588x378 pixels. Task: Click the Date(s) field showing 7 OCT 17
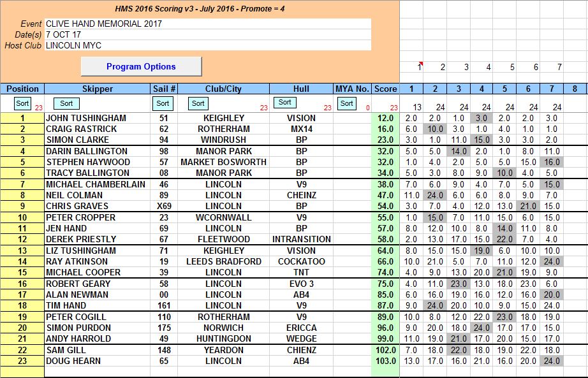pos(207,34)
